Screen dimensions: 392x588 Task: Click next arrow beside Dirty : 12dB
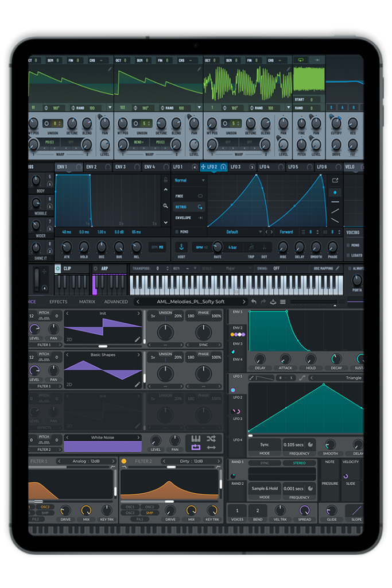coord(219,461)
